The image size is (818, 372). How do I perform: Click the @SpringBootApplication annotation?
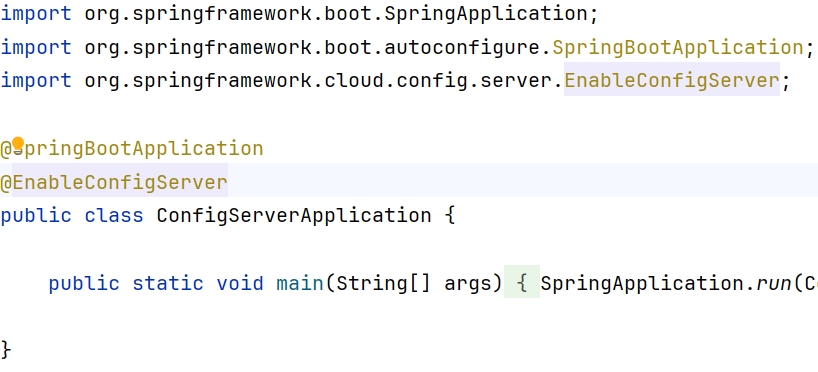coord(132,149)
